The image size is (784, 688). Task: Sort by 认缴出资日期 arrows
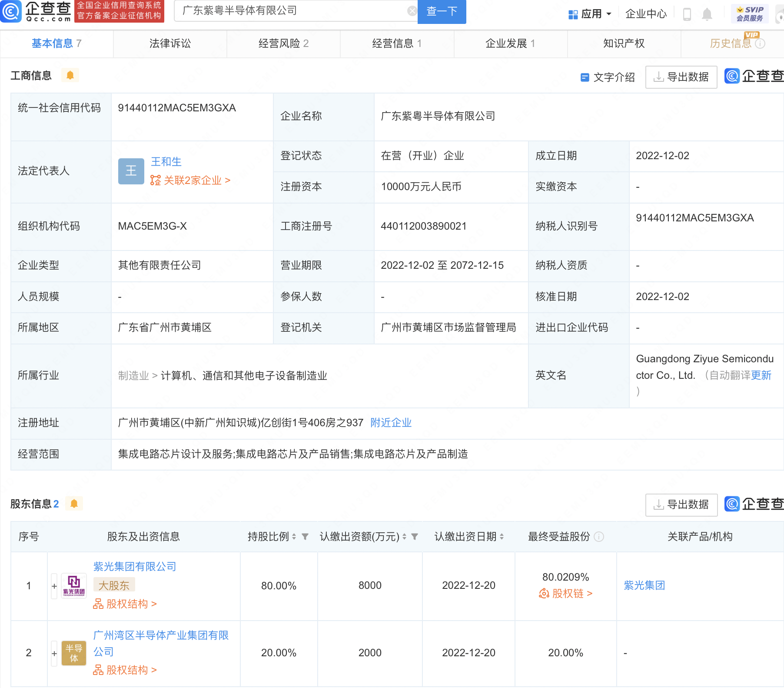click(502, 537)
